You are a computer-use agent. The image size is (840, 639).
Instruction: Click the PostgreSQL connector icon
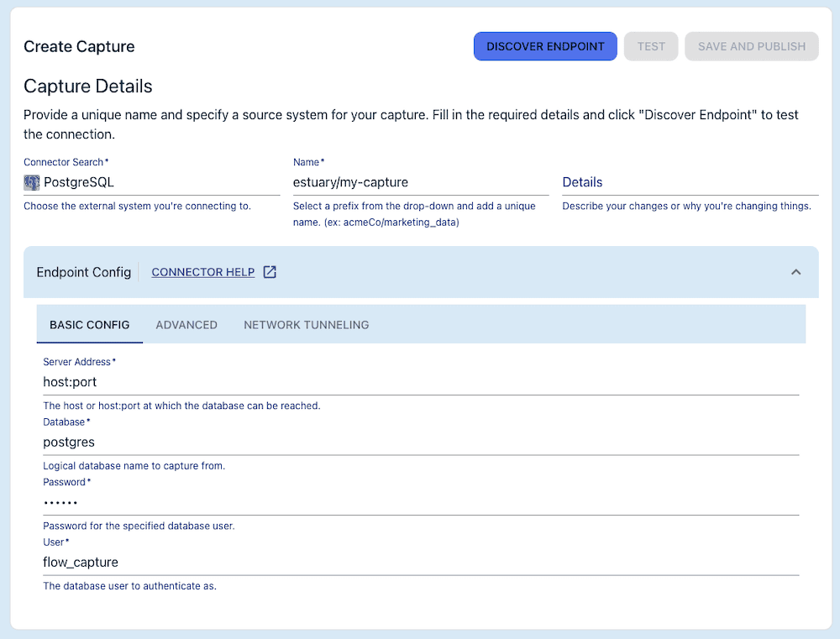click(x=31, y=182)
